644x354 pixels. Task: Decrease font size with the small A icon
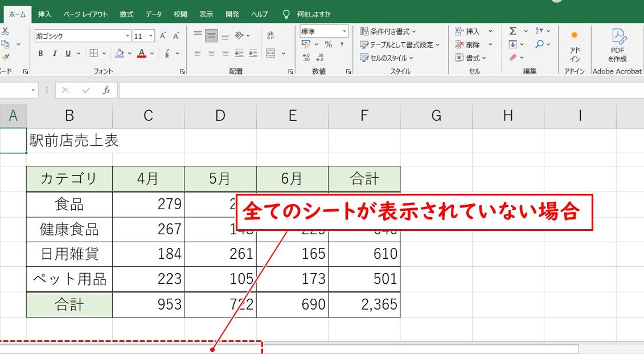tap(176, 36)
